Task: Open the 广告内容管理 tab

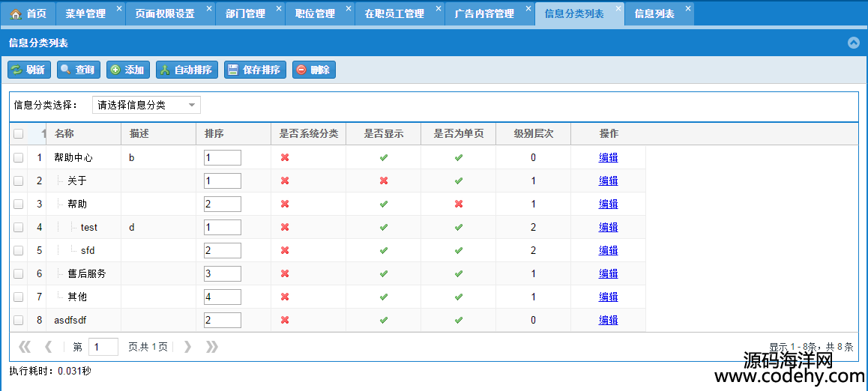Action: point(484,13)
